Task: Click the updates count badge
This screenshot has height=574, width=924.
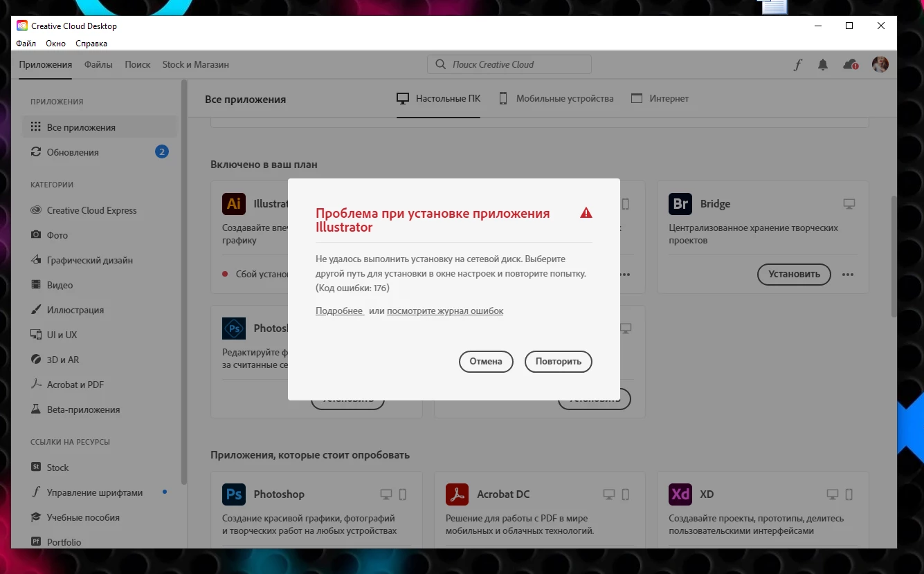Action: point(162,152)
